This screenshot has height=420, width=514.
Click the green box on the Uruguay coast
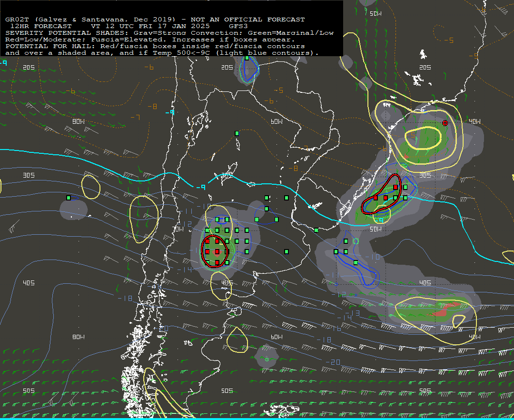[316, 230]
